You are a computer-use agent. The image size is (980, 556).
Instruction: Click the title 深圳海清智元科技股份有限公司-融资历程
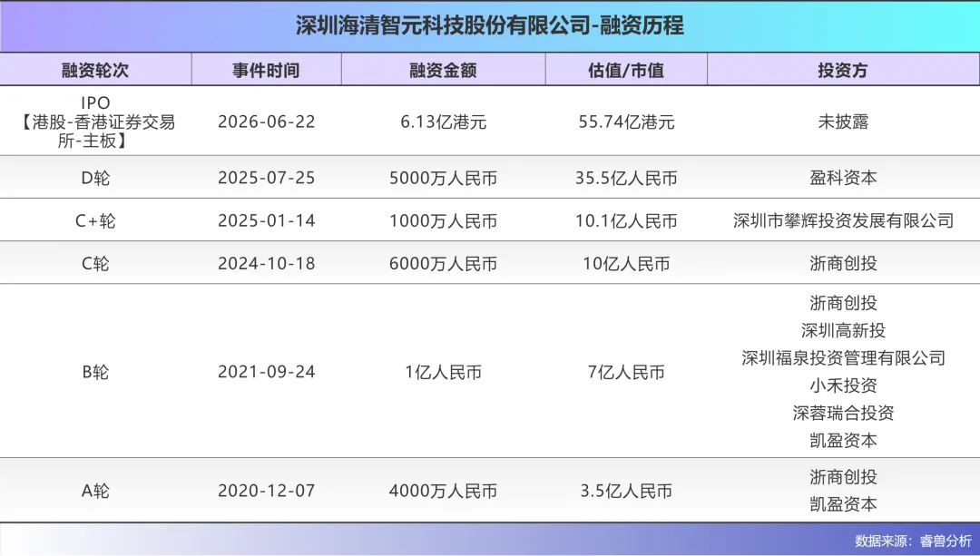click(x=490, y=25)
